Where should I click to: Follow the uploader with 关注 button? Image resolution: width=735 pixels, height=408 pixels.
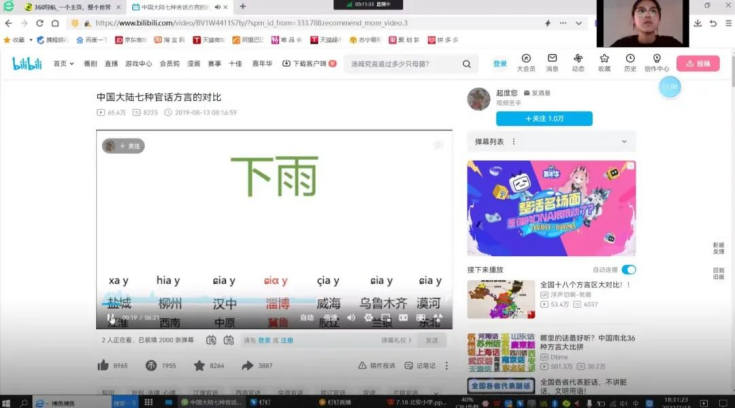tap(529, 118)
